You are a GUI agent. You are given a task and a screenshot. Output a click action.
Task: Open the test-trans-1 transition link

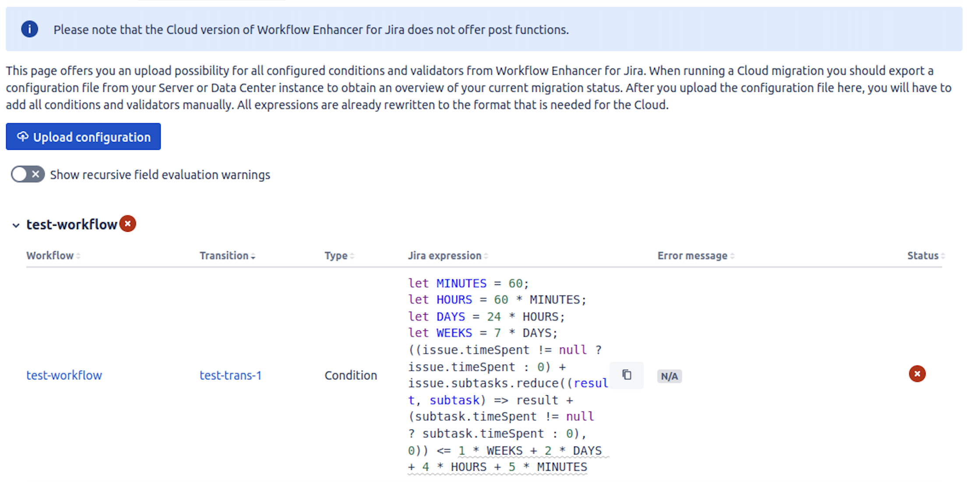(230, 375)
